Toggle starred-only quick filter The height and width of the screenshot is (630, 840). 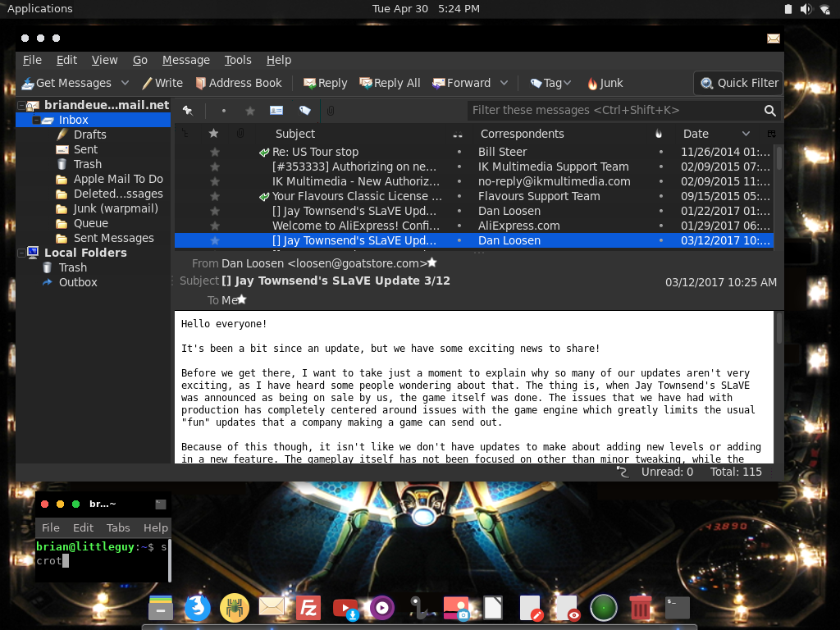coord(249,111)
